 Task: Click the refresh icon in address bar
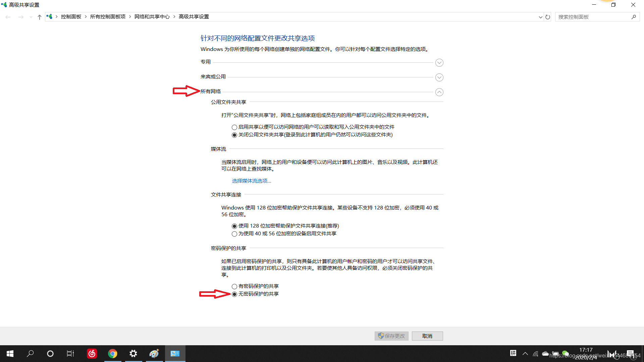(548, 17)
